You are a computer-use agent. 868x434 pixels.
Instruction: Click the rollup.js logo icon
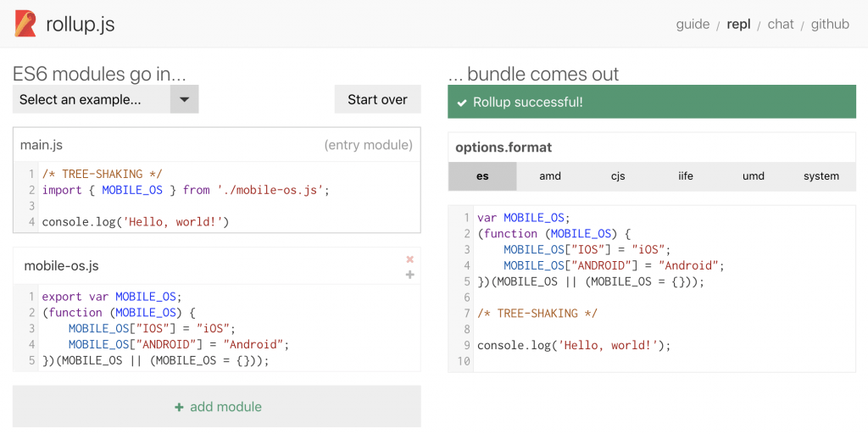pos(25,25)
